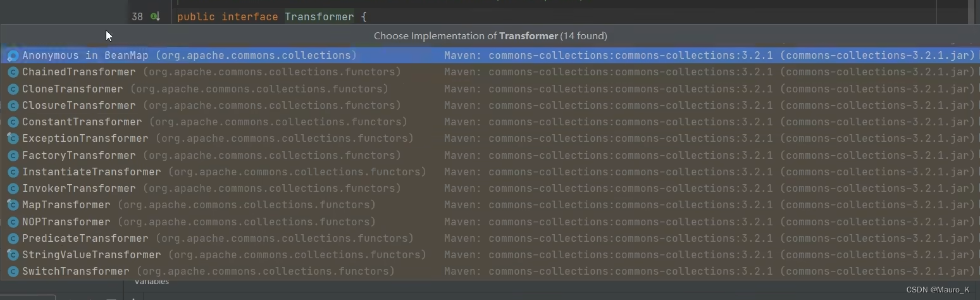Image resolution: width=980 pixels, height=300 pixels.
Task: Click class icon beside ChainedTransformer
Action: coord(13,72)
